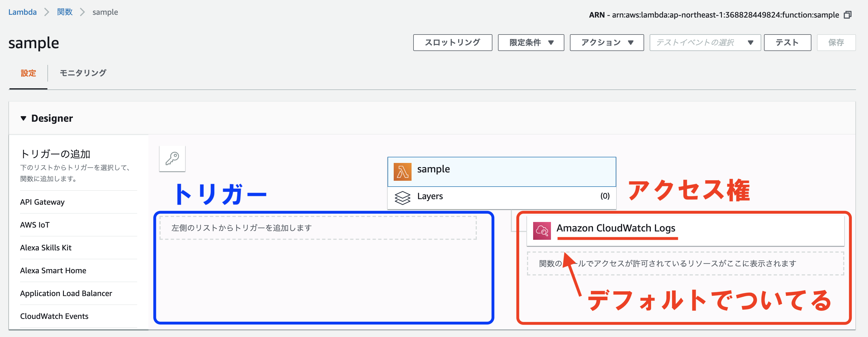Click the trigger placeholder dashed box
This screenshot has width=868, height=337.
318,228
